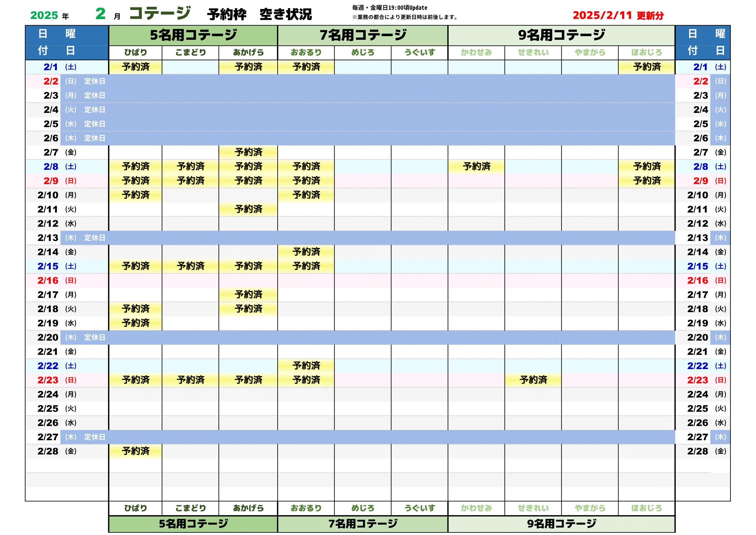756x535 pixels.
Task: Click the bottom 7名用コテージ footer label
Action: (x=363, y=524)
